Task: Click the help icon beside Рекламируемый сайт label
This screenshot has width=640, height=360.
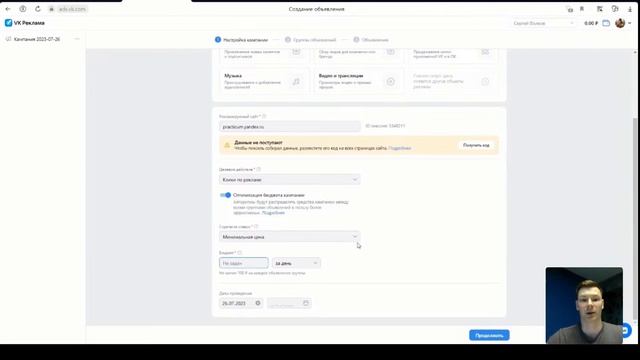Action: [264, 116]
